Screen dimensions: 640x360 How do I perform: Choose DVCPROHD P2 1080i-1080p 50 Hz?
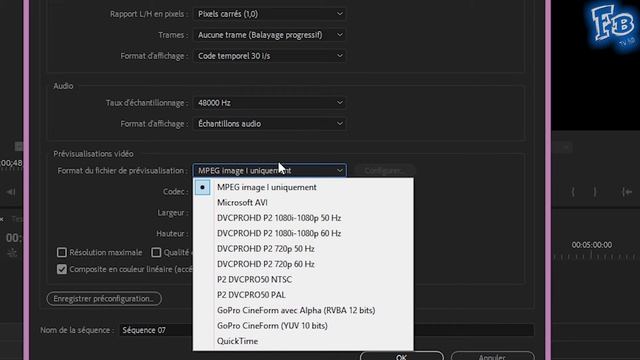(x=303, y=218)
